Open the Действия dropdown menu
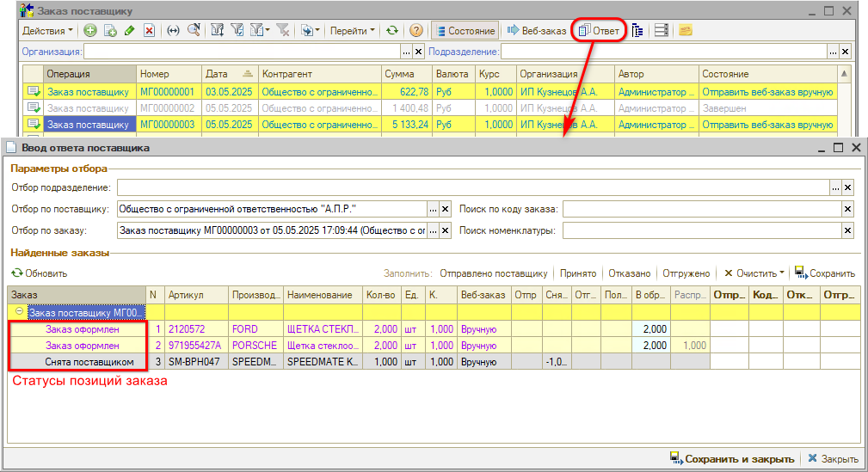The width and height of the screenshot is (868, 472). tap(47, 30)
